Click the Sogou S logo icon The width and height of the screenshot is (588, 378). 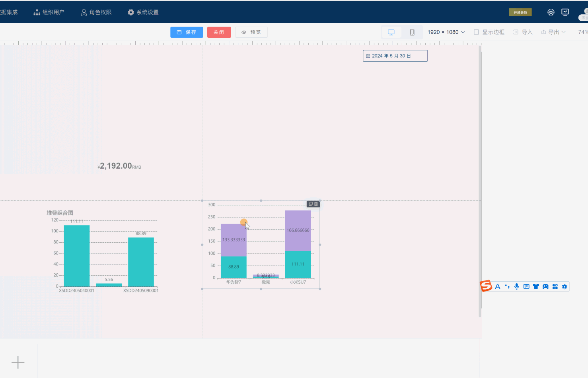tap(486, 286)
